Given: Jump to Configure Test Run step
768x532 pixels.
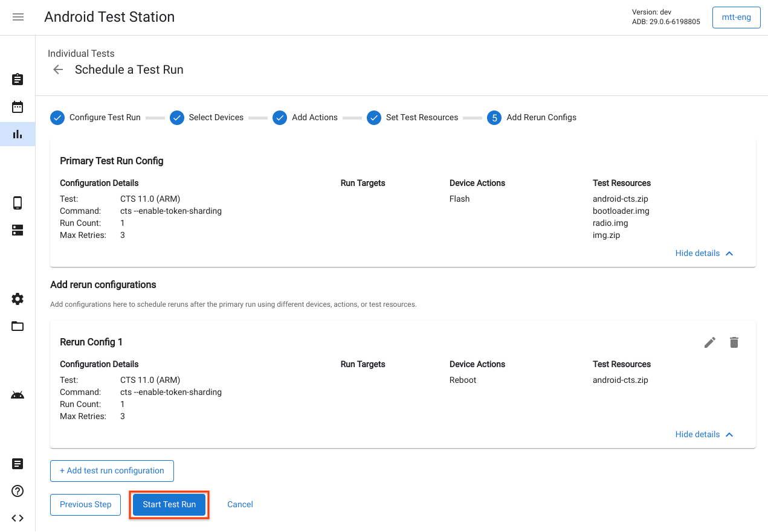Looking at the screenshot, I should 95,118.
